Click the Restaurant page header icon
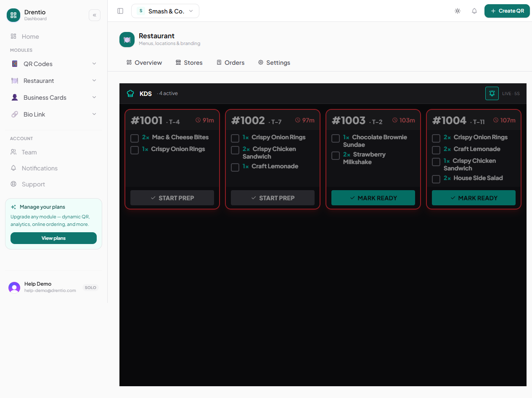Screen dimensions: 532x398 [x=127, y=40]
